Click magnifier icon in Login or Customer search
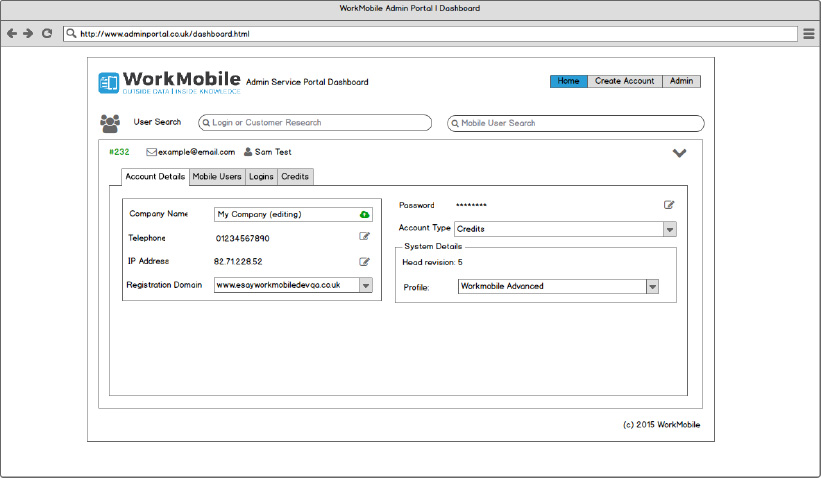Screen dimensions: 821x478 [206, 123]
